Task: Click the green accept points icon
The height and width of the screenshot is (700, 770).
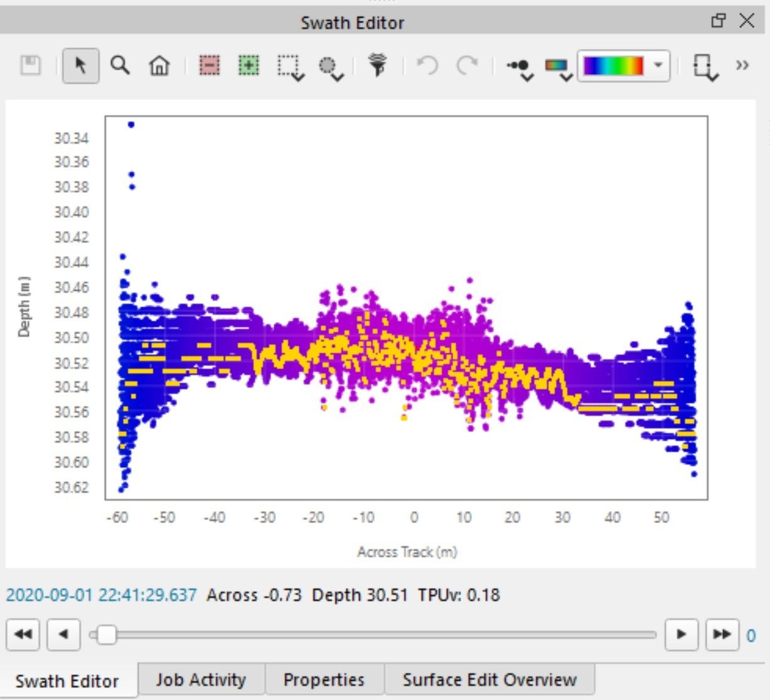Action: (x=249, y=66)
